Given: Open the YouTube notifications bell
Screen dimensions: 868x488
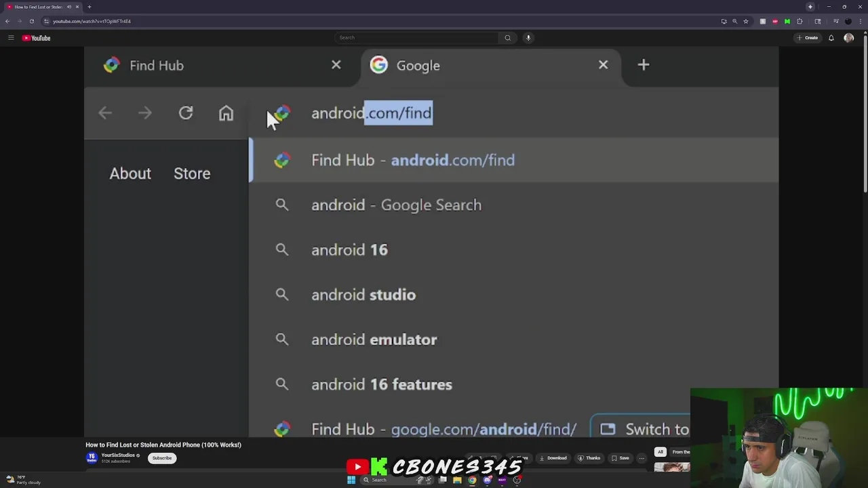Looking at the screenshot, I should click(831, 38).
